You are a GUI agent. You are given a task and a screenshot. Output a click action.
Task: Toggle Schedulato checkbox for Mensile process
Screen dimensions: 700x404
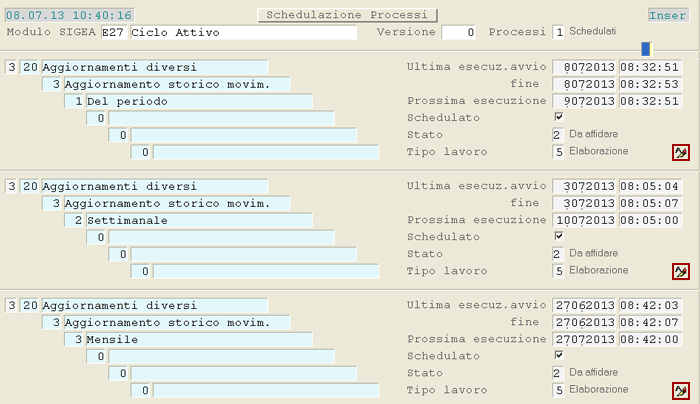(x=559, y=355)
